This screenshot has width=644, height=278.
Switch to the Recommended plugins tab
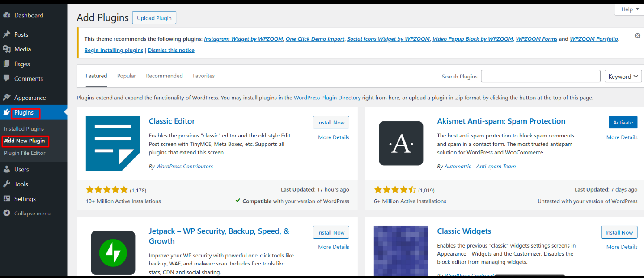point(164,76)
